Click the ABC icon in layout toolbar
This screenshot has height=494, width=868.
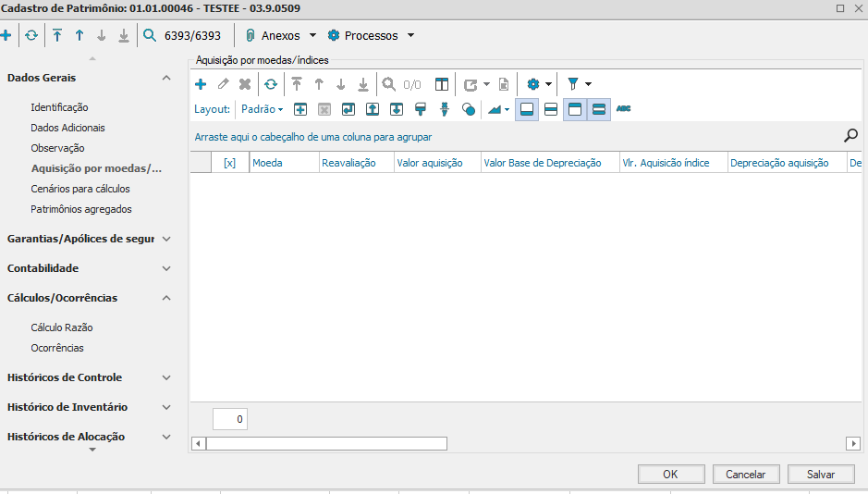(x=624, y=109)
